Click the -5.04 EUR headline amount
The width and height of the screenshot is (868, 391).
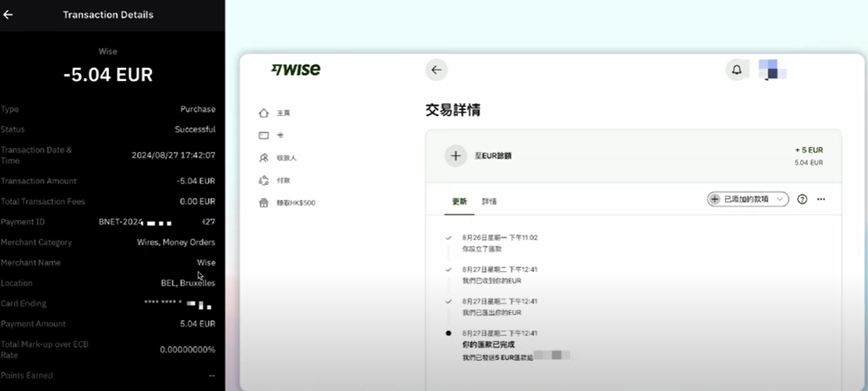click(108, 74)
